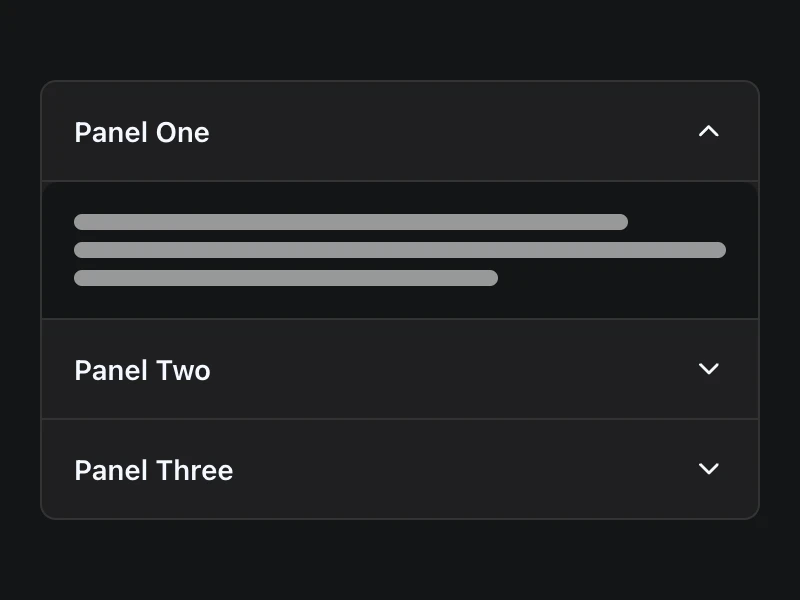Click the longest placeholder text line
The image size is (800, 600).
400,250
